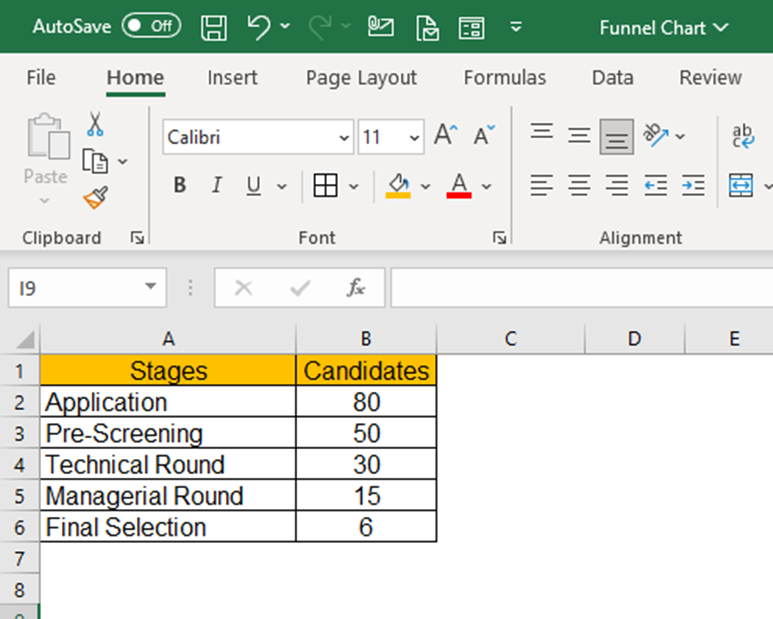The image size is (773, 619).
Task: Open Font settings dialog launcher
Action: tap(499, 238)
